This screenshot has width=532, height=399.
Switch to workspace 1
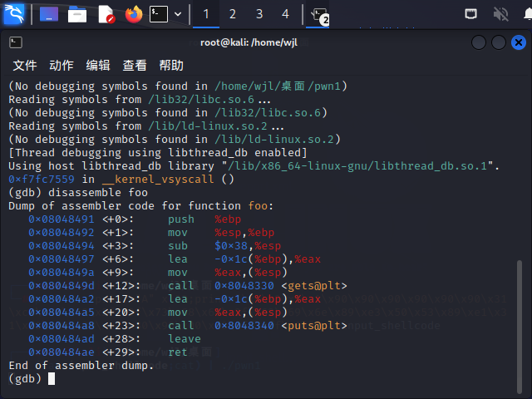[206, 14]
